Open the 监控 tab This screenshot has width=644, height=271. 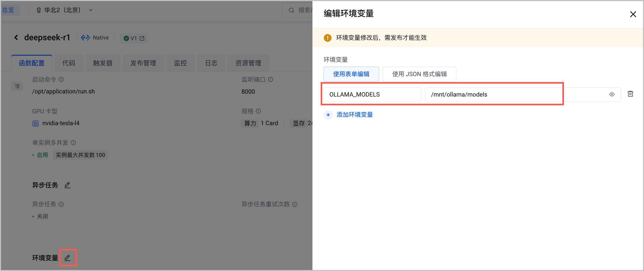(180, 63)
